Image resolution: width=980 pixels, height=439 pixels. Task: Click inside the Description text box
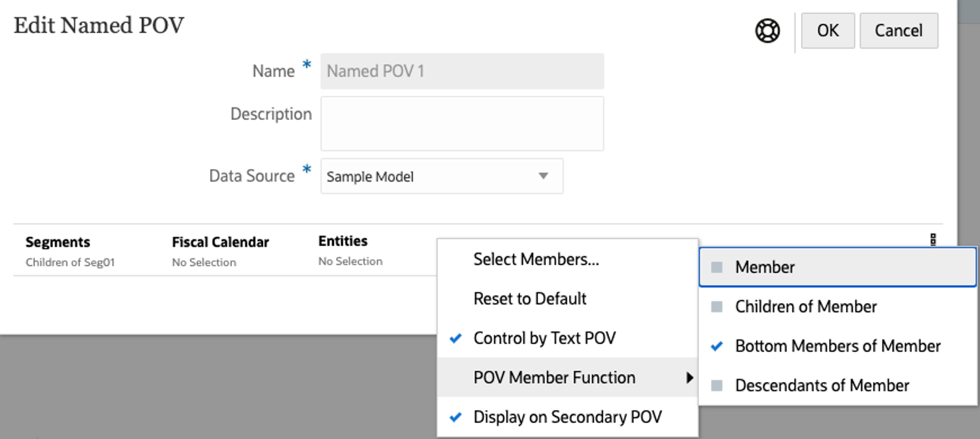tap(462, 123)
